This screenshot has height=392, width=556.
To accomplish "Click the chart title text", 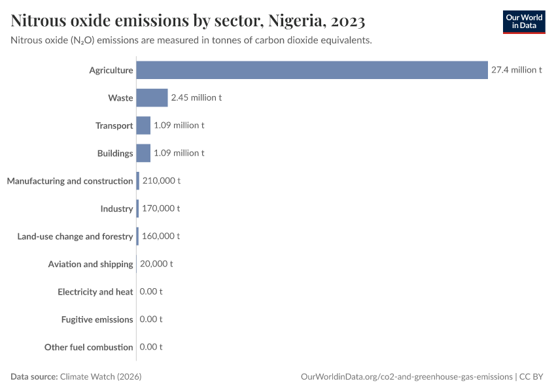I will (188, 21).
